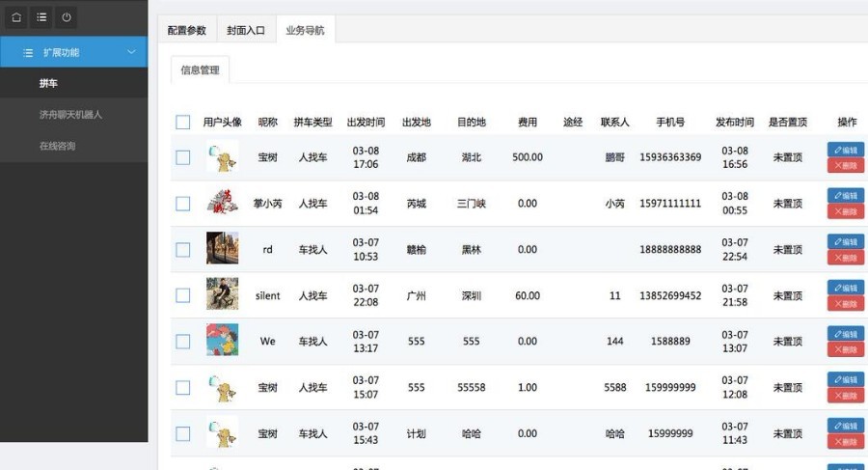This screenshot has height=470, width=868.
Task: Edit the row with phone 15999999
Action: click(x=846, y=426)
